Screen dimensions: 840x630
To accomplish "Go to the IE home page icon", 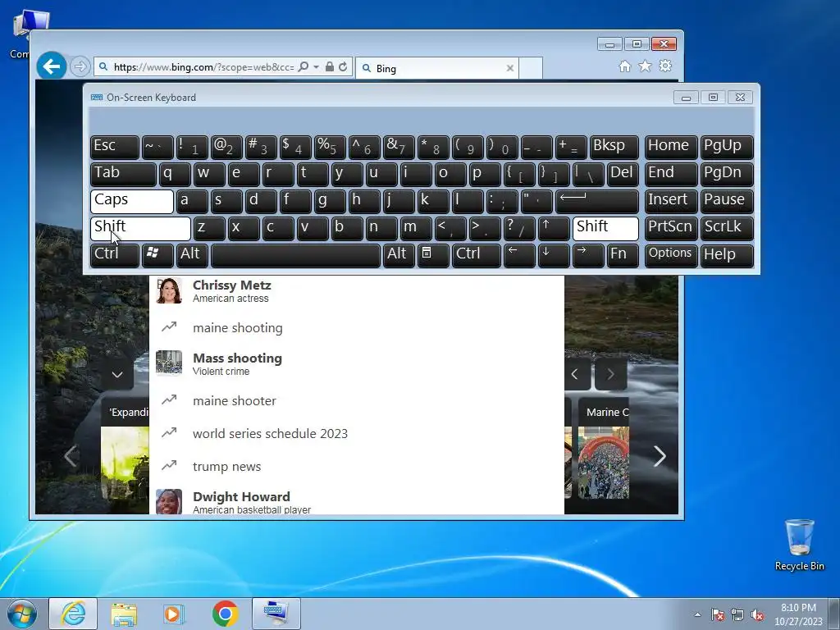I will pos(624,66).
